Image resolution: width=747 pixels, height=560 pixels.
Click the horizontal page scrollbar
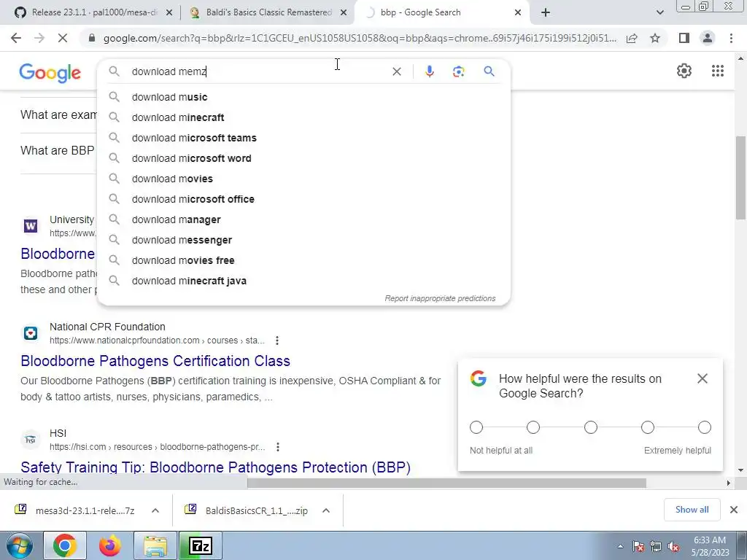pos(446,483)
